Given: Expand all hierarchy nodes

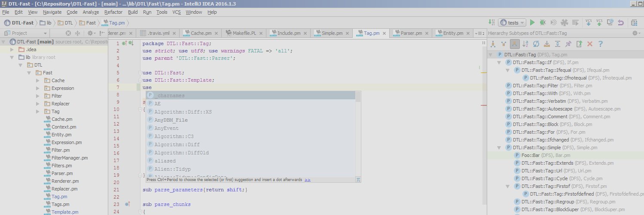Looking at the screenshot, I should tap(558, 44).
